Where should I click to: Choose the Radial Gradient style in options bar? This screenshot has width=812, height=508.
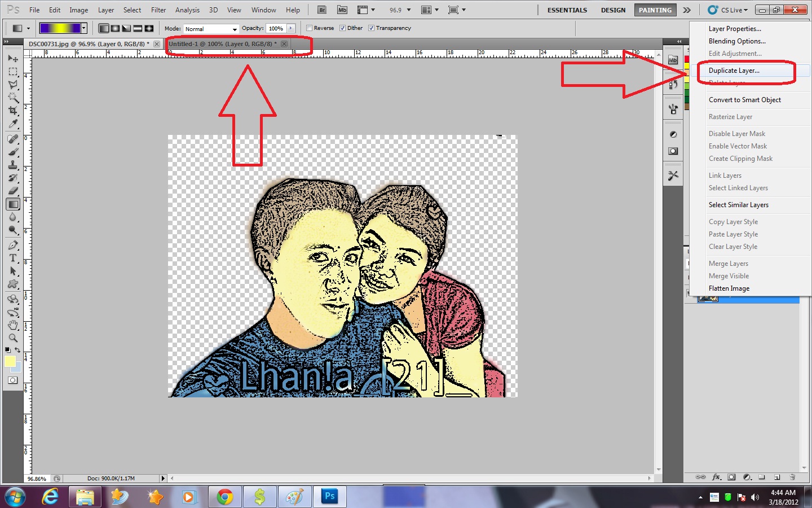pos(115,28)
